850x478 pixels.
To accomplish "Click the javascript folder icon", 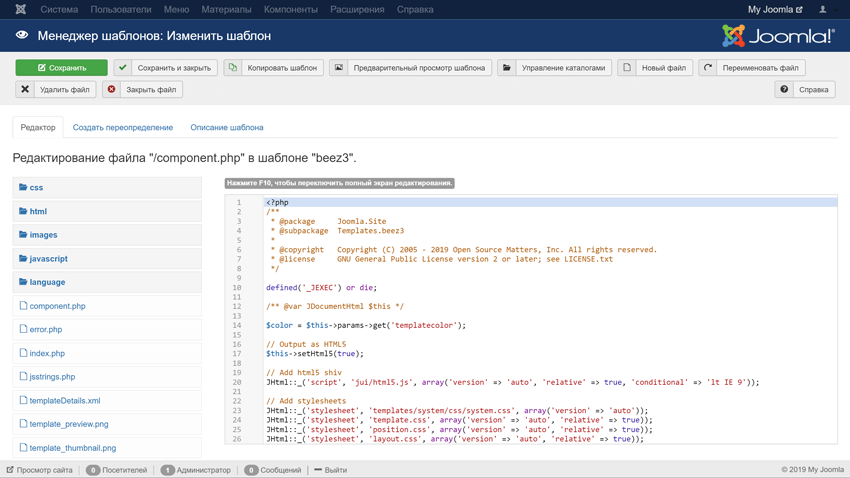I will [23, 259].
